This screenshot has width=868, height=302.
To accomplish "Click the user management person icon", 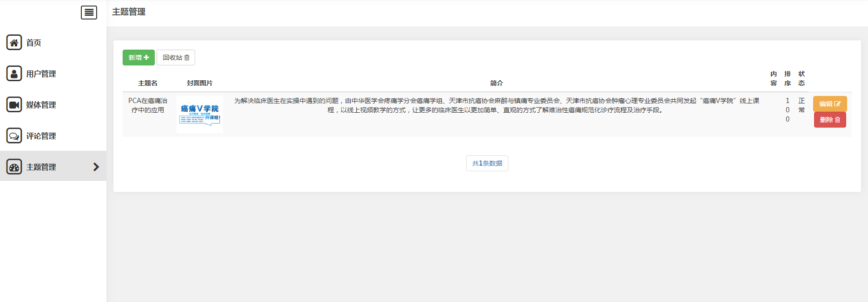I will [14, 74].
